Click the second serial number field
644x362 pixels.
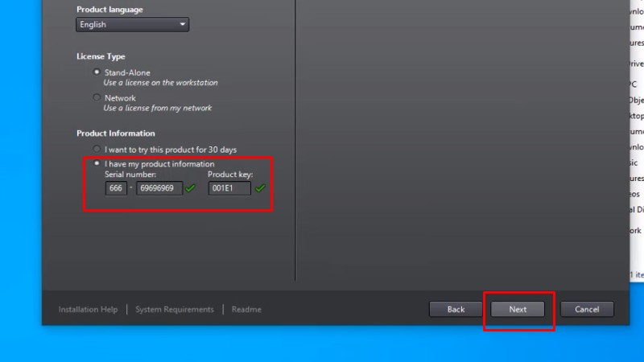[x=159, y=188]
